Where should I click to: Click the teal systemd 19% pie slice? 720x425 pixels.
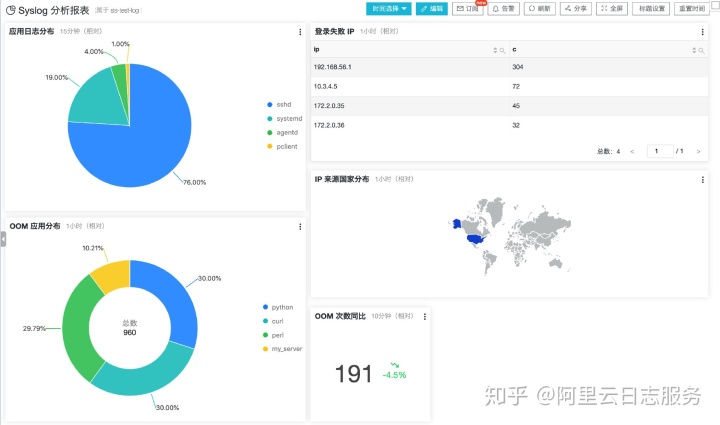99,101
